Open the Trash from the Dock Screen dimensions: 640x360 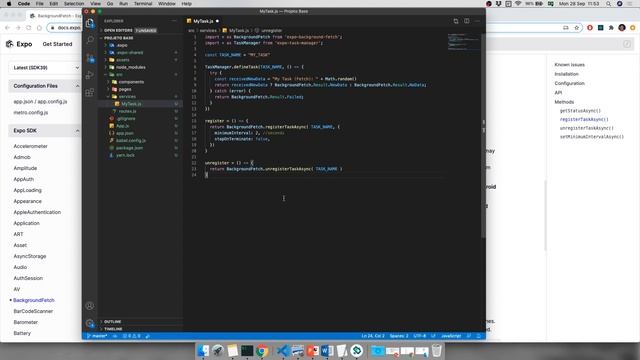tap(436, 351)
